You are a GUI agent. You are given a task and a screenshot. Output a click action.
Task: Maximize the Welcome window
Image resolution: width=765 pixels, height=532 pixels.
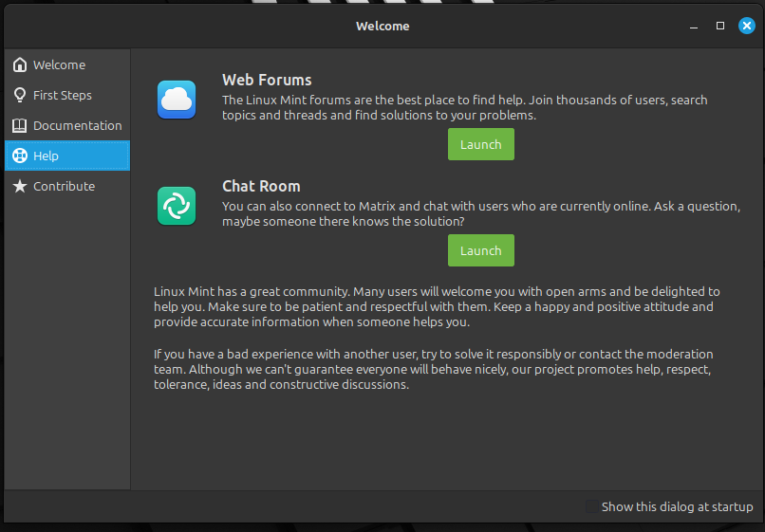click(x=720, y=26)
